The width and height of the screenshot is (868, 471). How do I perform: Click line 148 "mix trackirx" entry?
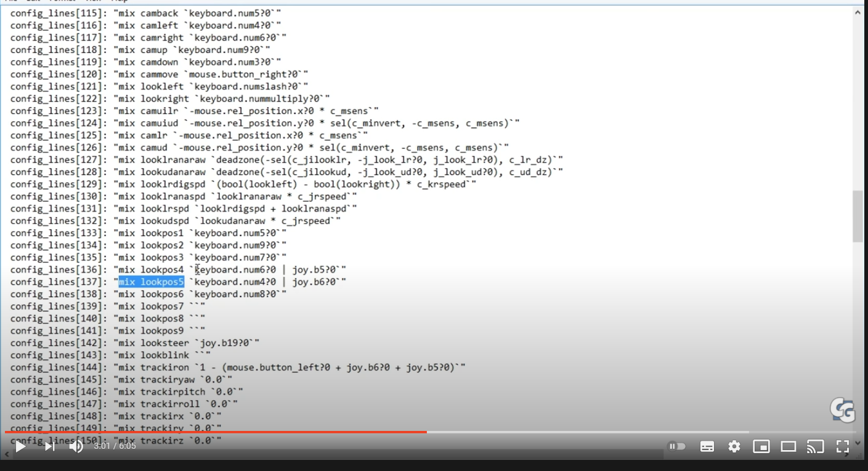(116, 416)
